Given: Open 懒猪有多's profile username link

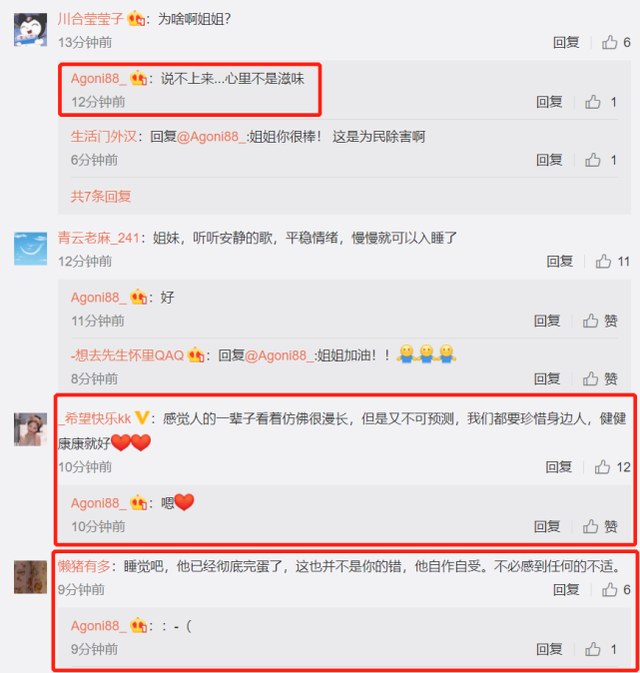Looking at the screenshot, I should 84,567.
